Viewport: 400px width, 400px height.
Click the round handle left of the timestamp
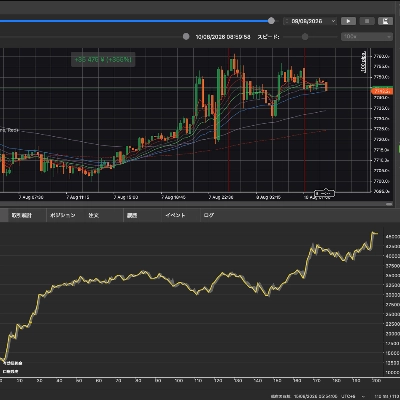186,37
